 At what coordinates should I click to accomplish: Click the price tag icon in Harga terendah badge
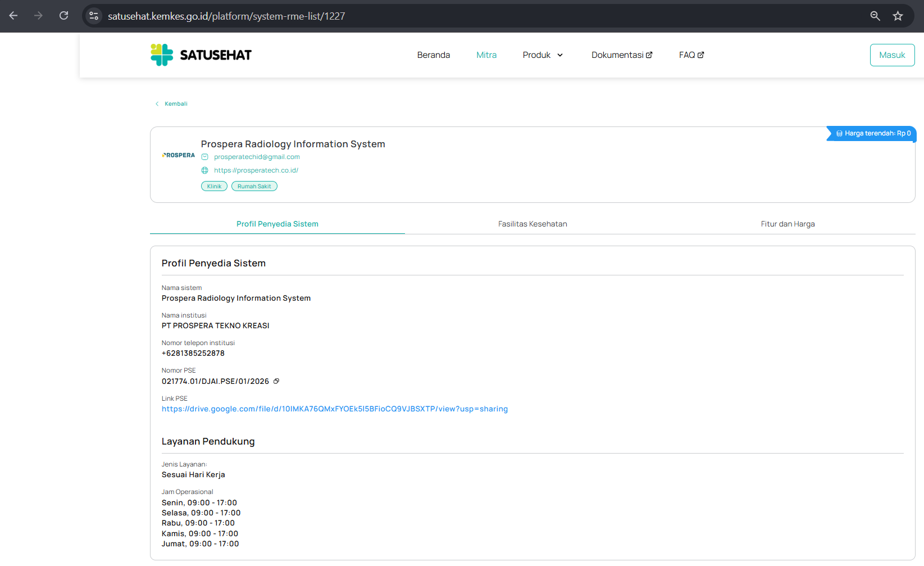839,134
